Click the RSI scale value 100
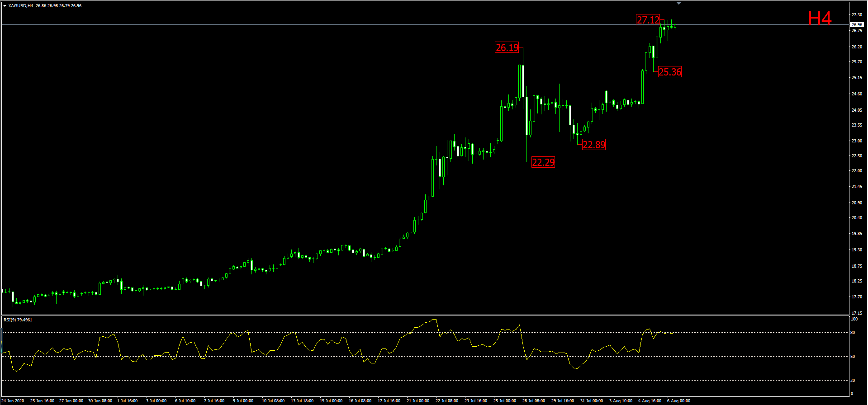 854,319
